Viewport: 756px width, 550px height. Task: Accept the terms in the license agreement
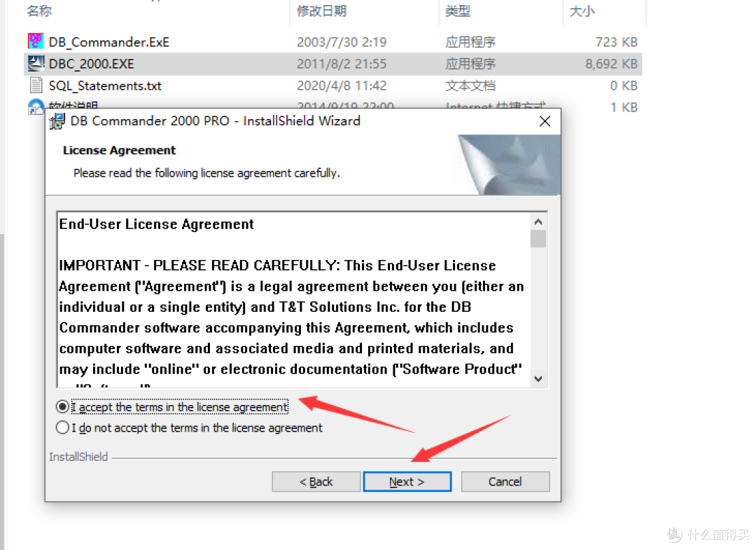tap(62, 406)
